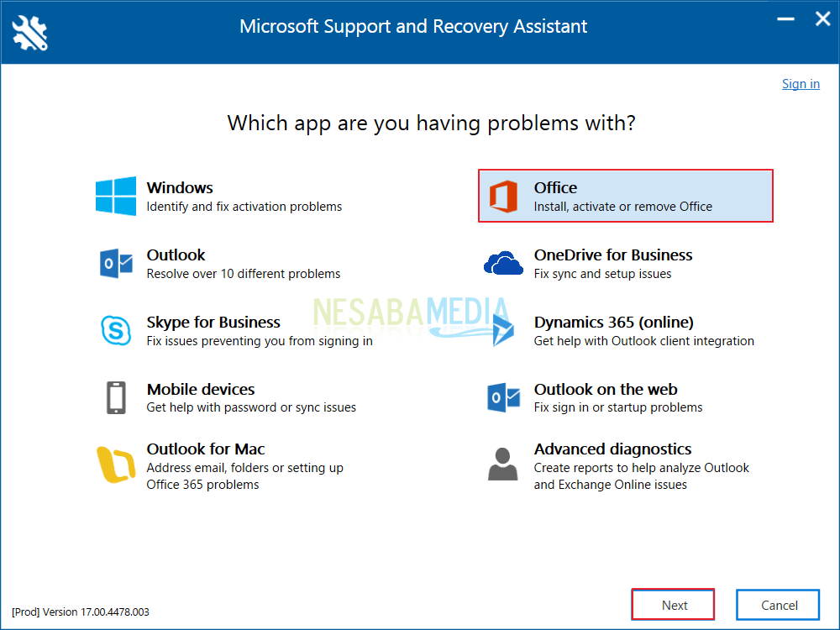The image size is (840, 630).
Task: Click the wrench tools logo in title bar
Action: click(30, 31)
